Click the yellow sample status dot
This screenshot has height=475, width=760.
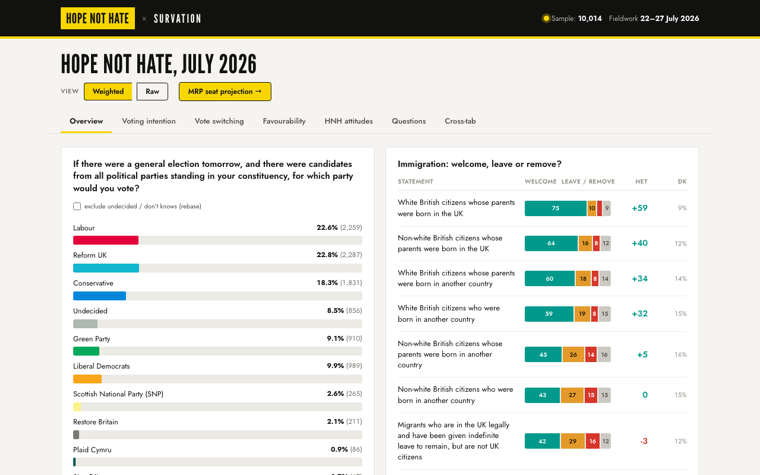tap(546, 18)
